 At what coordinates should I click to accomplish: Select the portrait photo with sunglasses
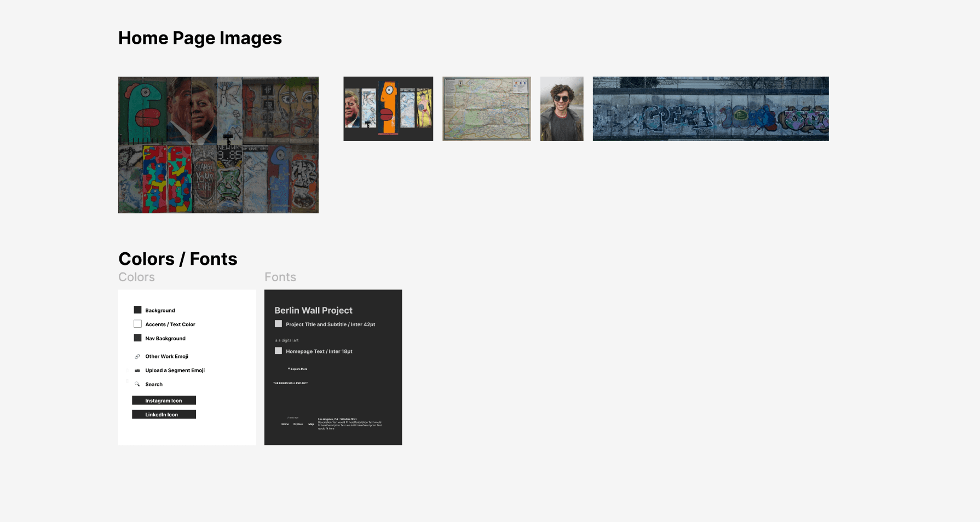coord(562,109)
